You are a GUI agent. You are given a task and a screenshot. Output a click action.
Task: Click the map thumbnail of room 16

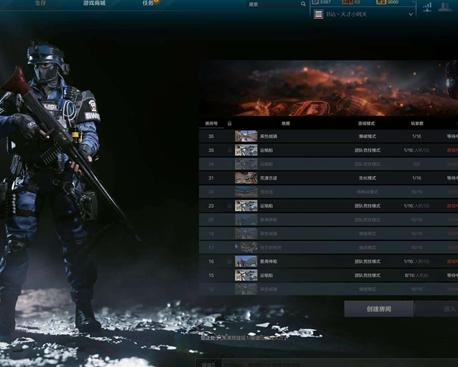coord(246,261)
